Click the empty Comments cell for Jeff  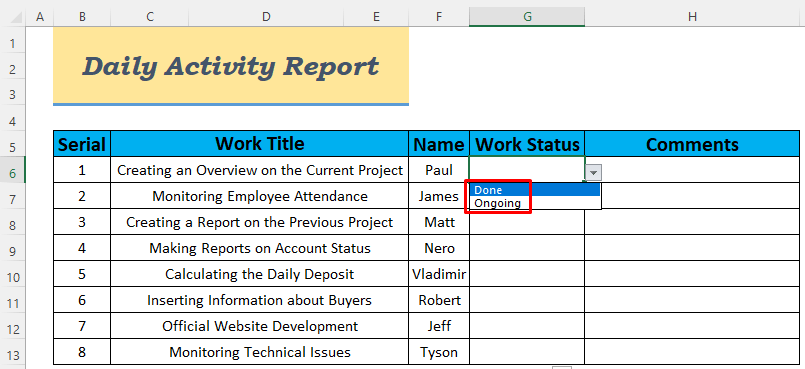692,326
